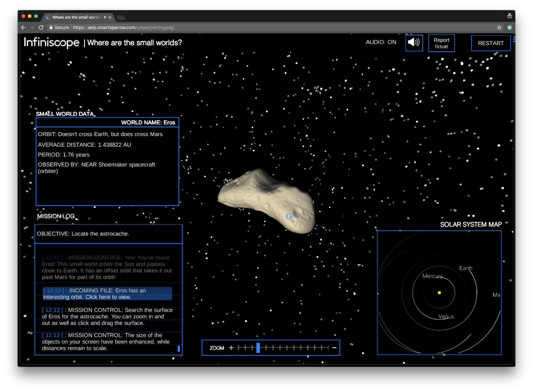The image size is (533, 392).
Task: Click the SOLAR SYSTEM MAP heading
Action: pyautogui.click(x=471, y=225)
